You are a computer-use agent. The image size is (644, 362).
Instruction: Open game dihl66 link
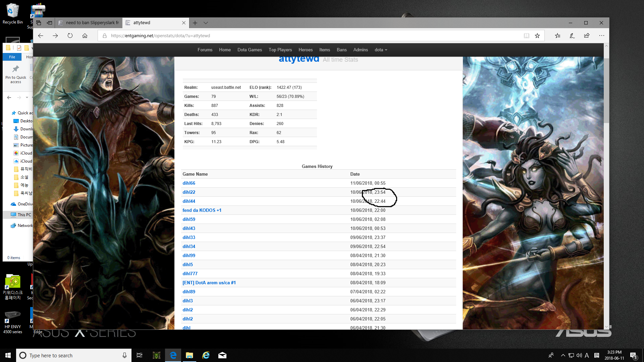189,183
